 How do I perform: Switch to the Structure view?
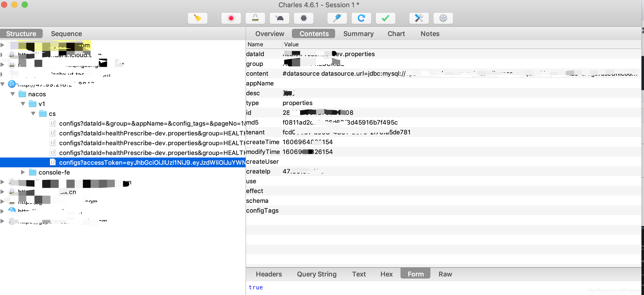21,33
